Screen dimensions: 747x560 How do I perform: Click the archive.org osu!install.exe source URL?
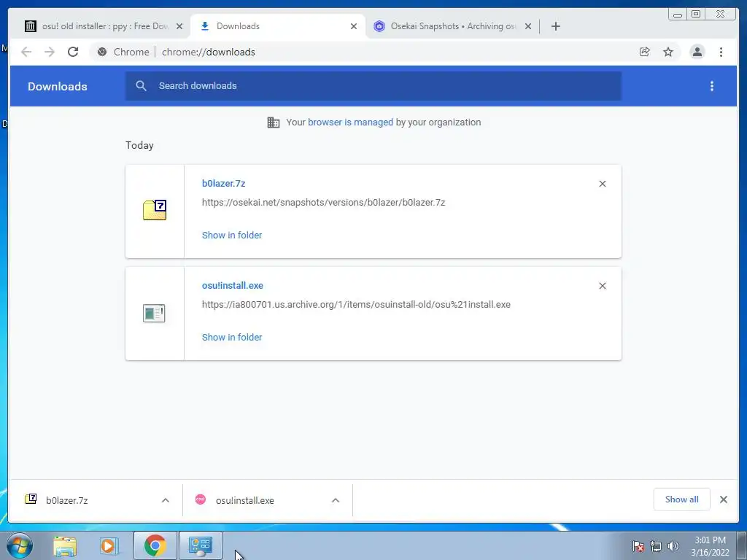pos(356,304)
